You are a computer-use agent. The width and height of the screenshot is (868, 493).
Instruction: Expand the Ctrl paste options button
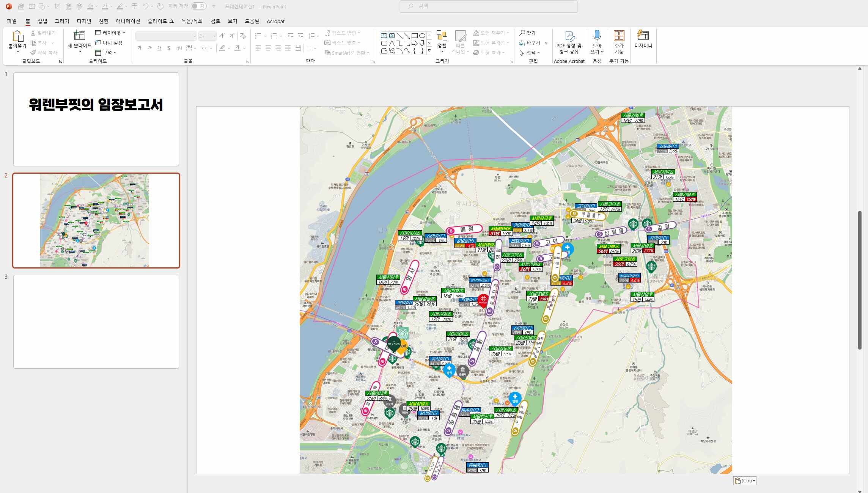745,480
